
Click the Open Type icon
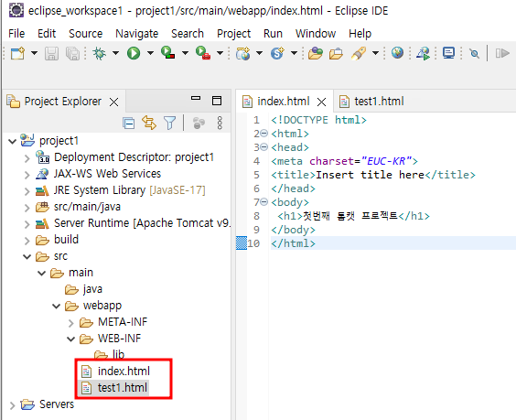316,53
